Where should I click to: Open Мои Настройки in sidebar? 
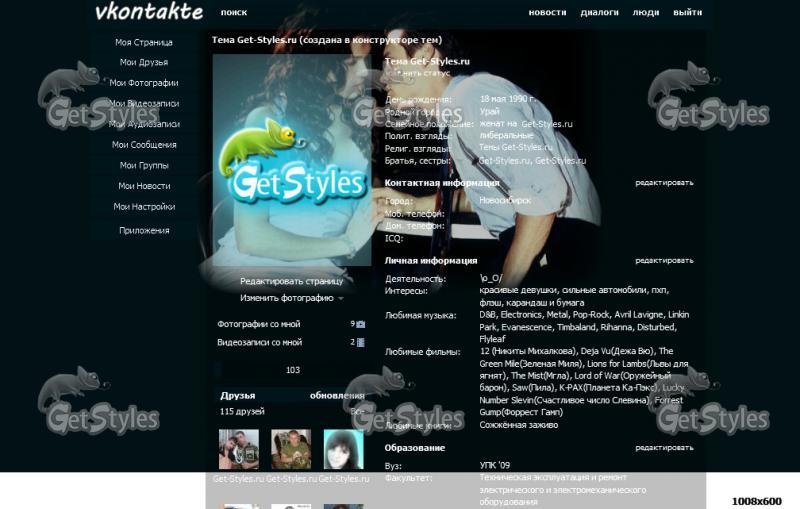pyautogui.click(x=144, y=207)
